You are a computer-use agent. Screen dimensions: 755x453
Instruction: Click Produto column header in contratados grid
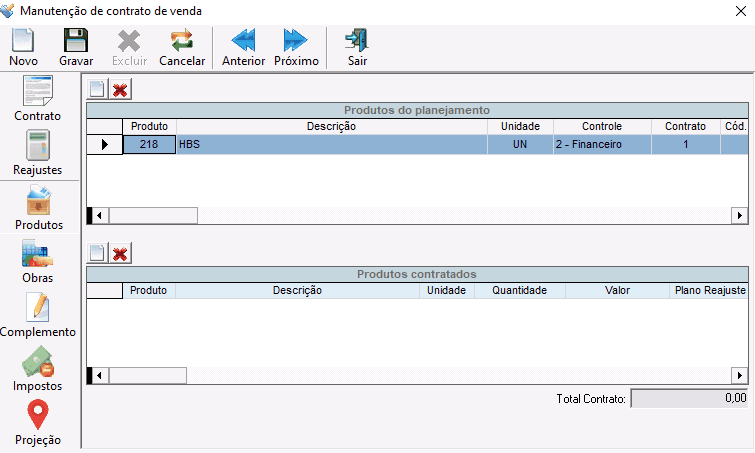(149, 291)
